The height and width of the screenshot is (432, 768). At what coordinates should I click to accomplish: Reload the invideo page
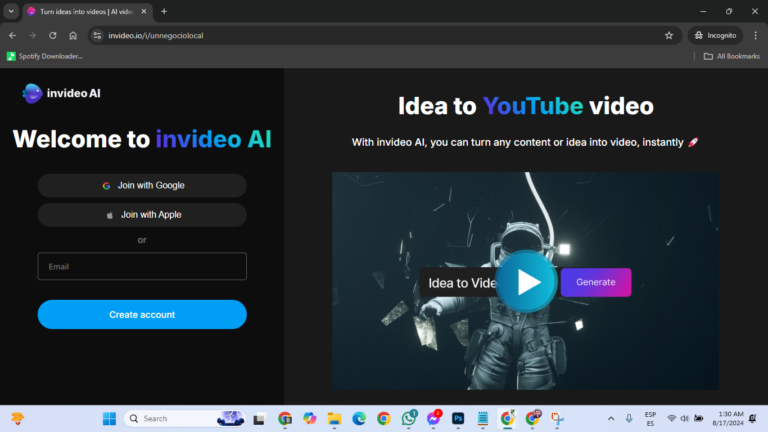point(53,35)
